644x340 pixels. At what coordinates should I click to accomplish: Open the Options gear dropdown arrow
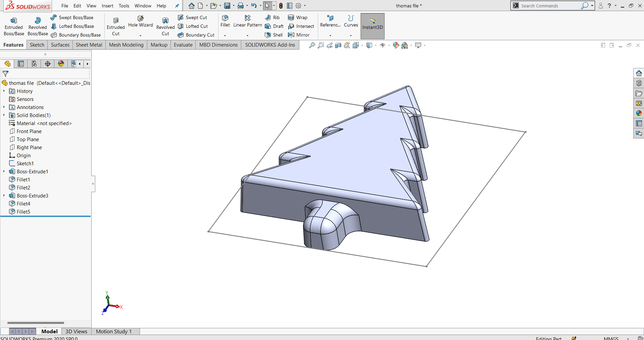(x=305, y=6)
